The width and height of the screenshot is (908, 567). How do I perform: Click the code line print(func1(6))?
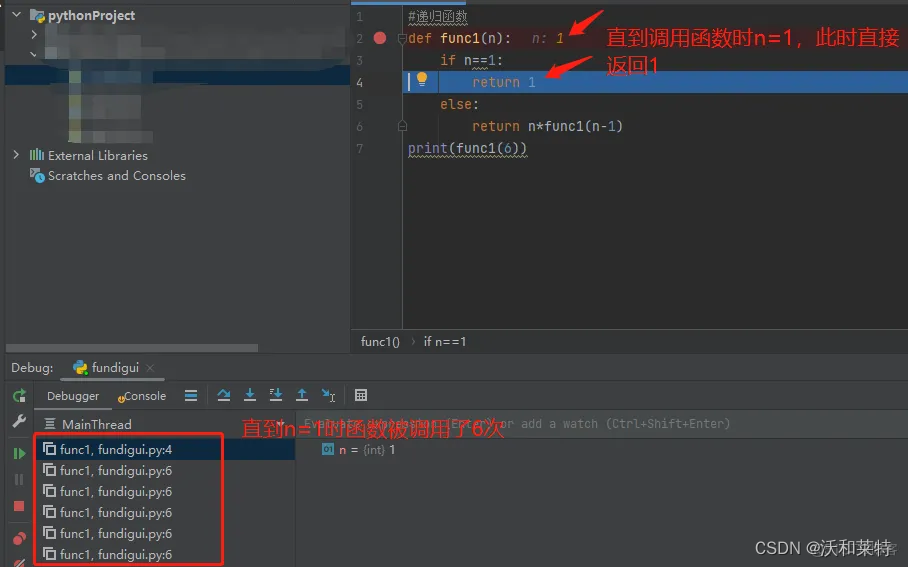click(467, 148)
